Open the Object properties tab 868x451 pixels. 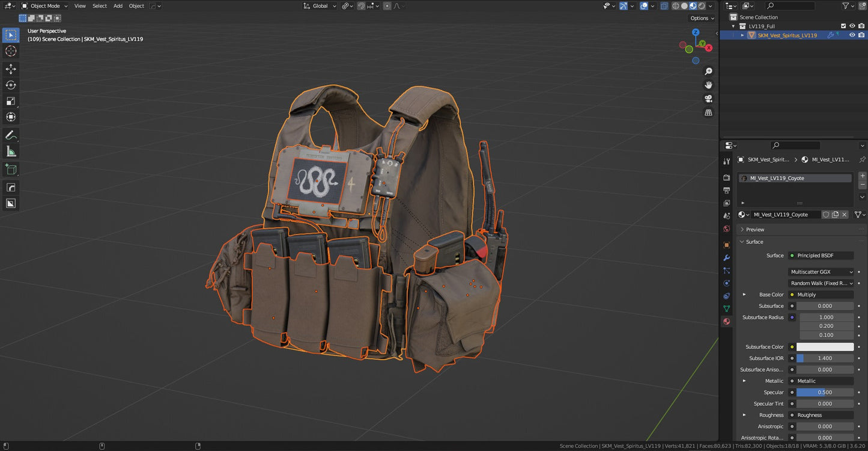pos(726,245)
